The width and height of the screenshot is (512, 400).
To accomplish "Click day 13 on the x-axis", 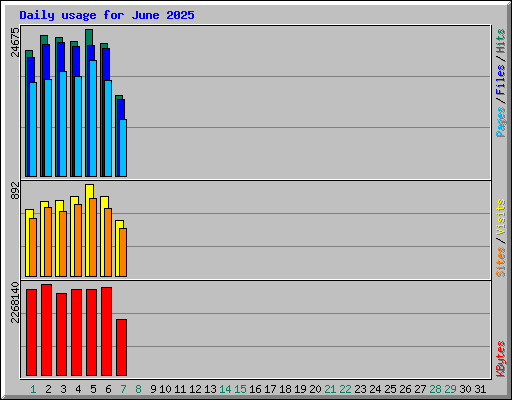I will pos(210,389).
